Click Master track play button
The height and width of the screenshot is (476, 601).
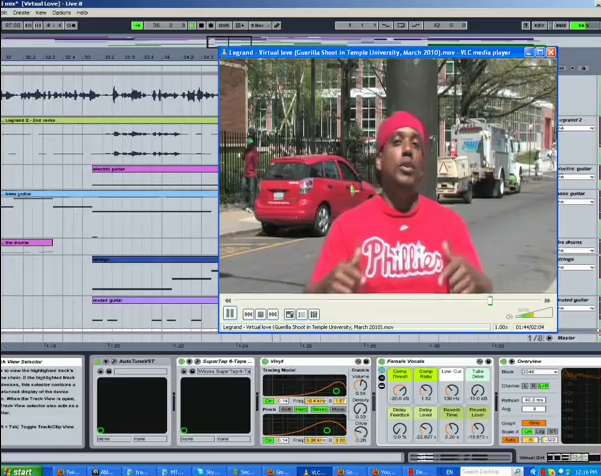(549, 338)
